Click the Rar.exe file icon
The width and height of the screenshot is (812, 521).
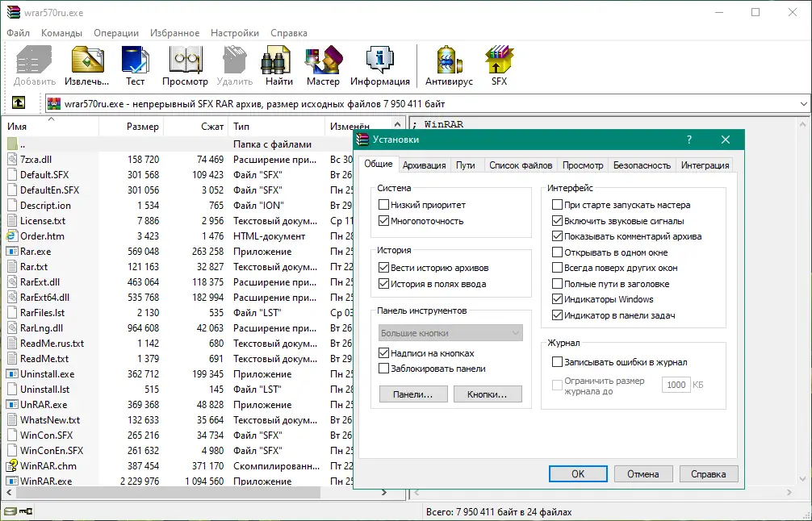coord(12,252)
